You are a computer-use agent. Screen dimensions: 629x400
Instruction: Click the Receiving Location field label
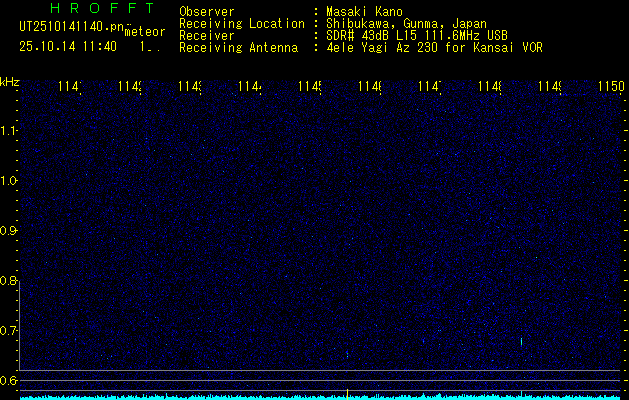pyautogui.click(x=241, y=24)
